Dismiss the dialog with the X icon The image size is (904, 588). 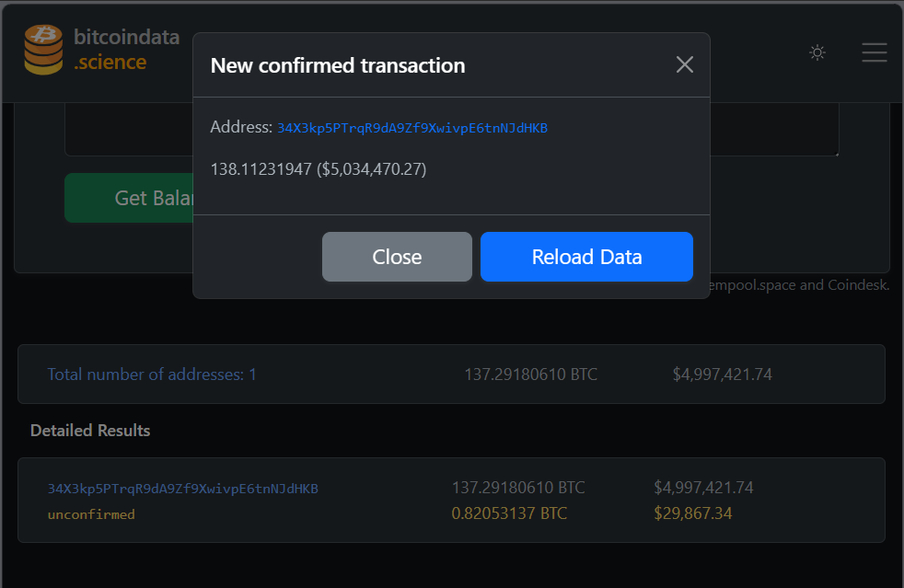click(x=684, y=64)
